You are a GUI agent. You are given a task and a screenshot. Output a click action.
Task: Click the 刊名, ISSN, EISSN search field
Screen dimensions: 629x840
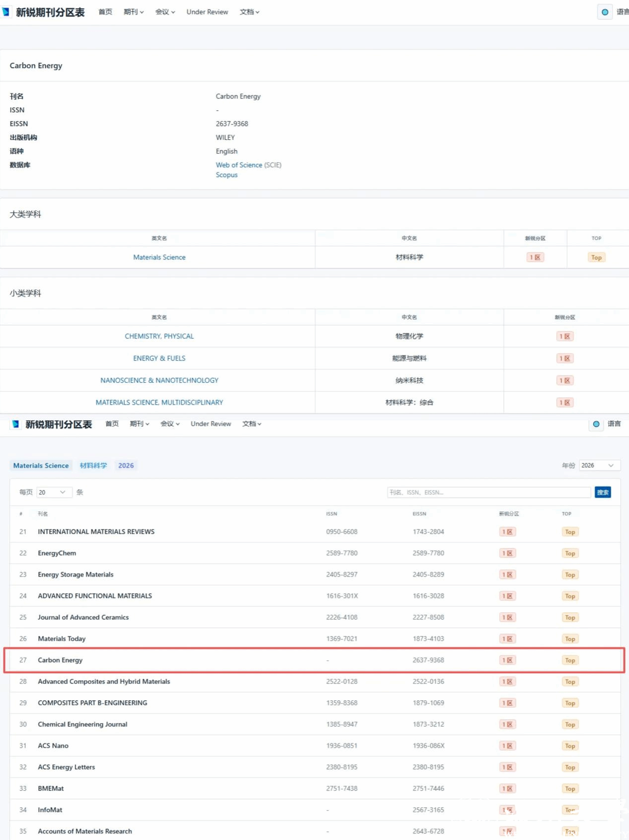pos(488,492)
